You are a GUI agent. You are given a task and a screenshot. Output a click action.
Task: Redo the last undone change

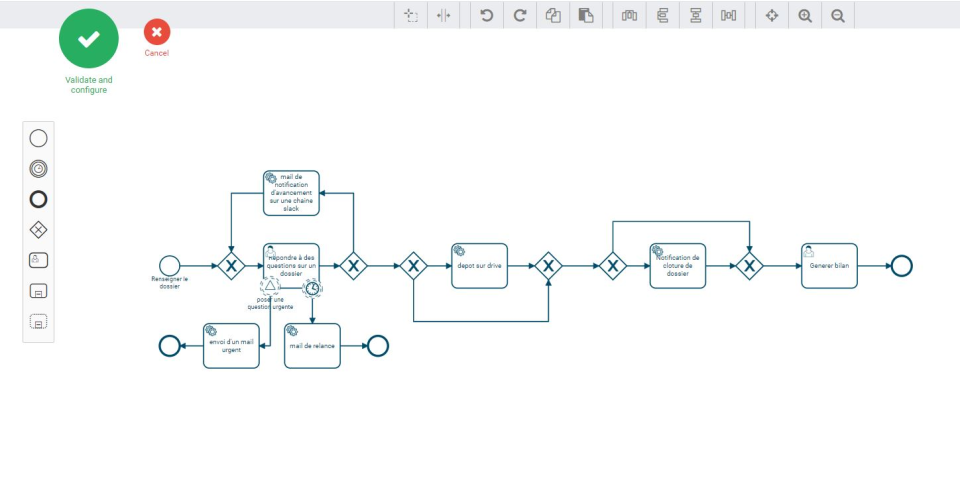[x=520, y=15]
